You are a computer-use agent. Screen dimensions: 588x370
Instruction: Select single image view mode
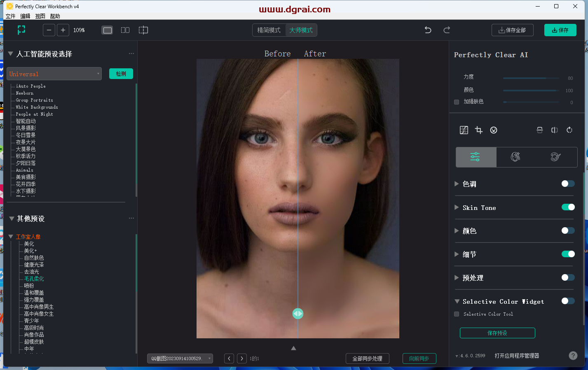coord(107,30)
